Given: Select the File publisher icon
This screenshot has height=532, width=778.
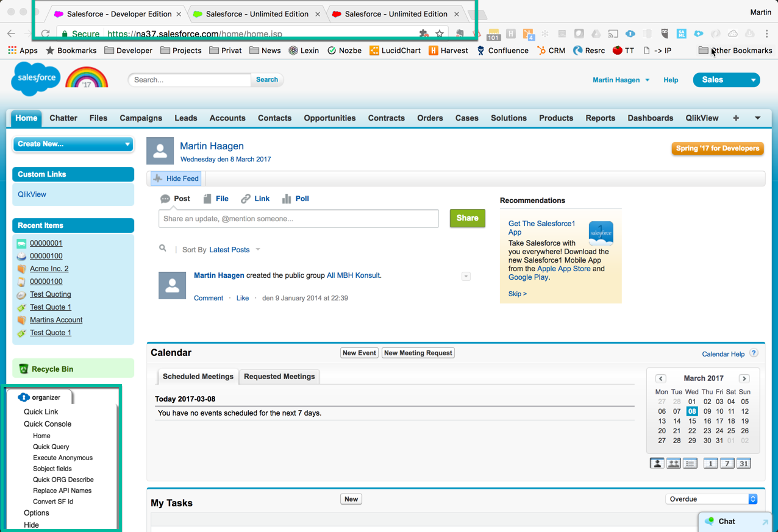Looking at the screenshot, I should coord(207,199).
